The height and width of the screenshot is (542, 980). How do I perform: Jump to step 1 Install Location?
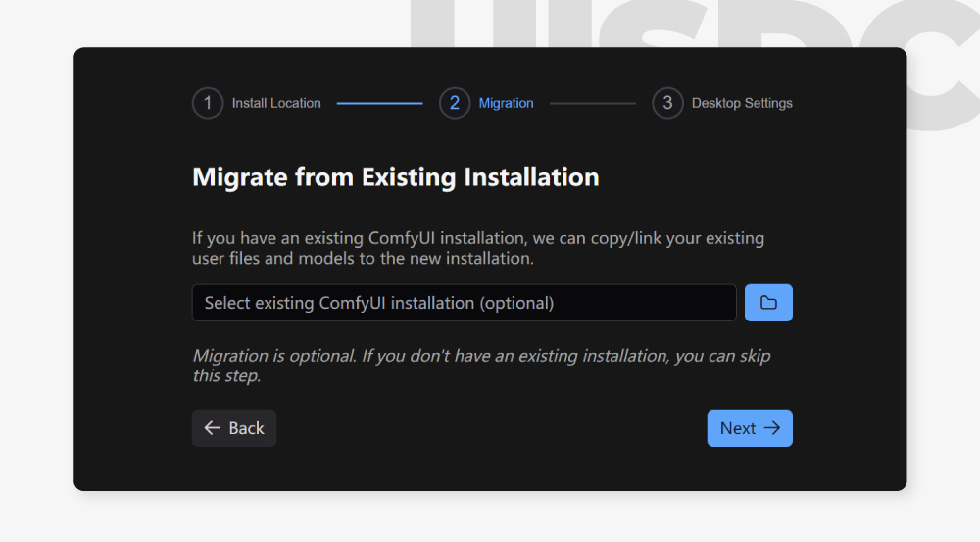pyautogui.click(x=257, y=103)
